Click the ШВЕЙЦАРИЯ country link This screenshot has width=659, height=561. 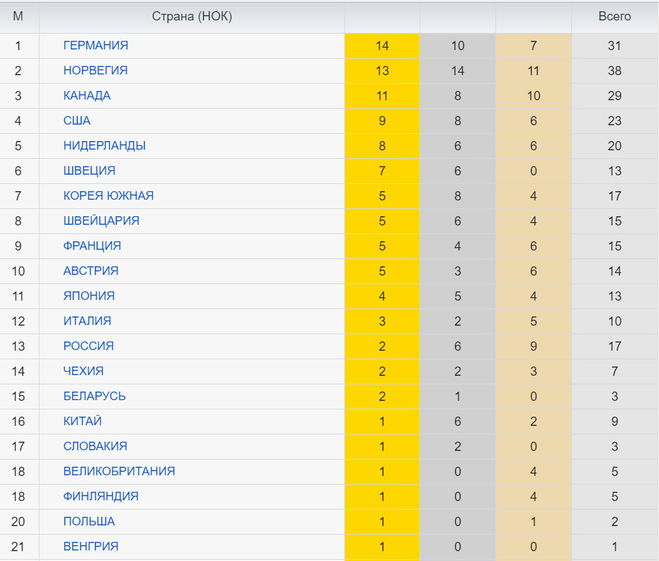101,221
